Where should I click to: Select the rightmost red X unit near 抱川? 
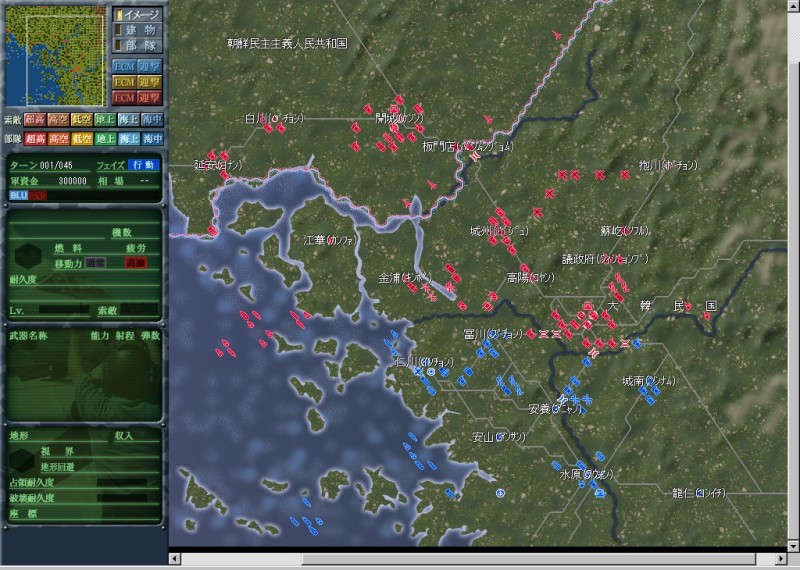624,175
